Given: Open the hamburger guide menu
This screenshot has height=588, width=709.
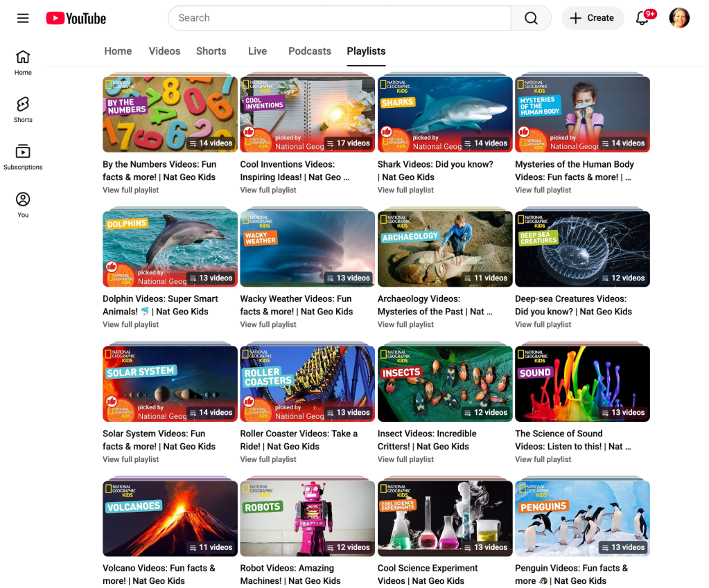Looking at the screenshot, I should [23, 18].
